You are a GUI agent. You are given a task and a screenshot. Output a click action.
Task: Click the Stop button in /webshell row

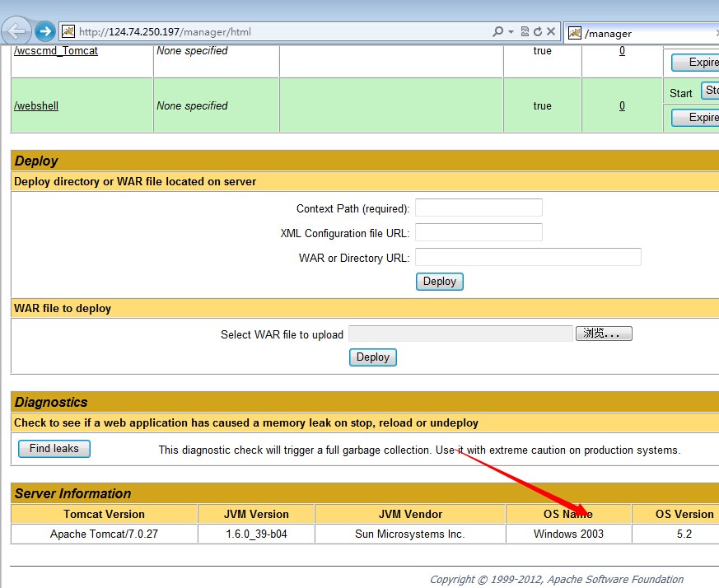click(x=710, y=91)
